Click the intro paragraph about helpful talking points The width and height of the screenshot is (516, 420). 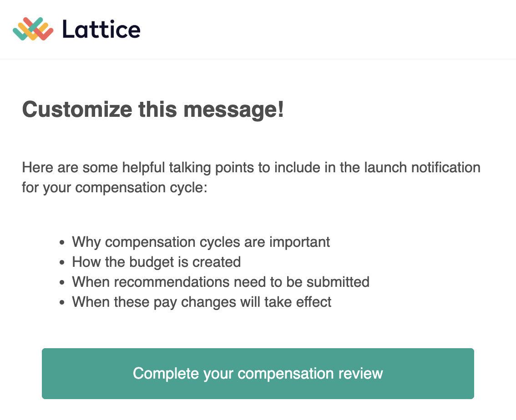[251, 177]
